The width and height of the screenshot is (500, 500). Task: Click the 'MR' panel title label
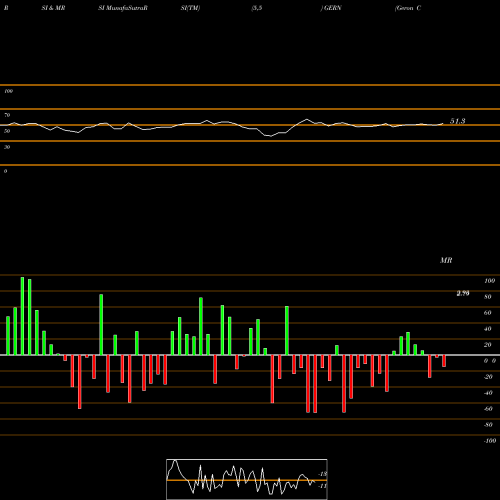[446, 260]
